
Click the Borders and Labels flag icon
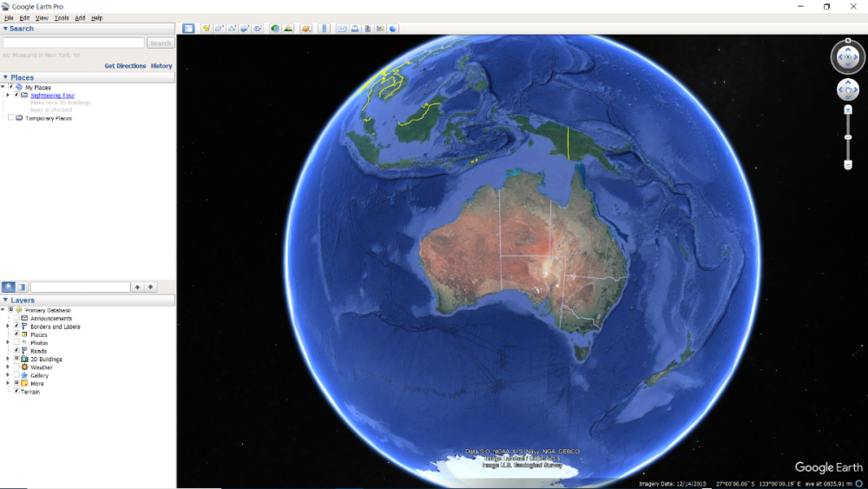(x=24, y=327)
